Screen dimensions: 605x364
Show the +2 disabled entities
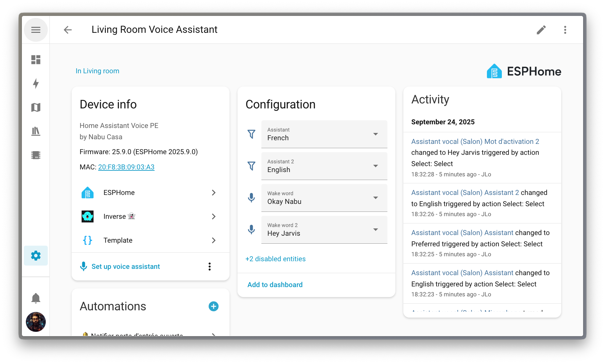[275, 259]
